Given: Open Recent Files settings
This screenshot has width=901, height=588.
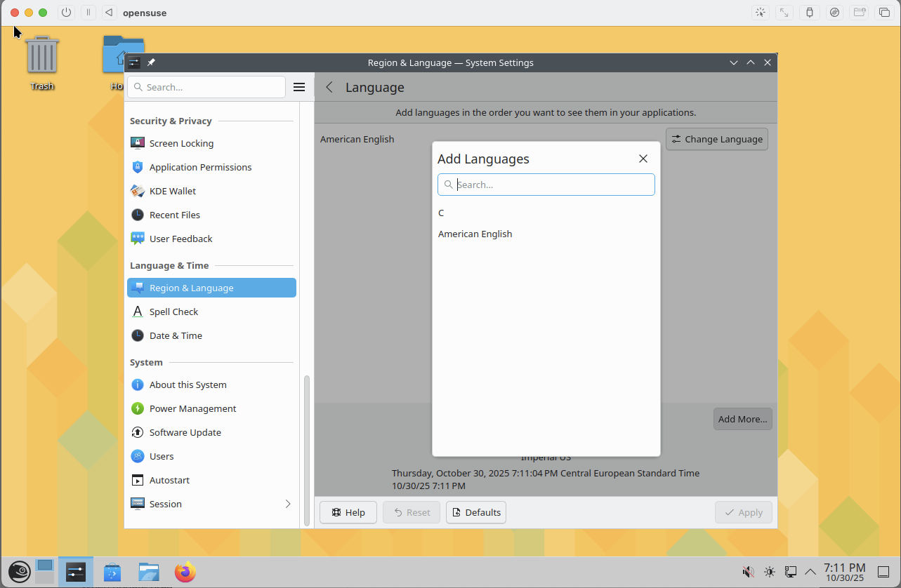Looking at the screenshot, I should click(174, 215).
